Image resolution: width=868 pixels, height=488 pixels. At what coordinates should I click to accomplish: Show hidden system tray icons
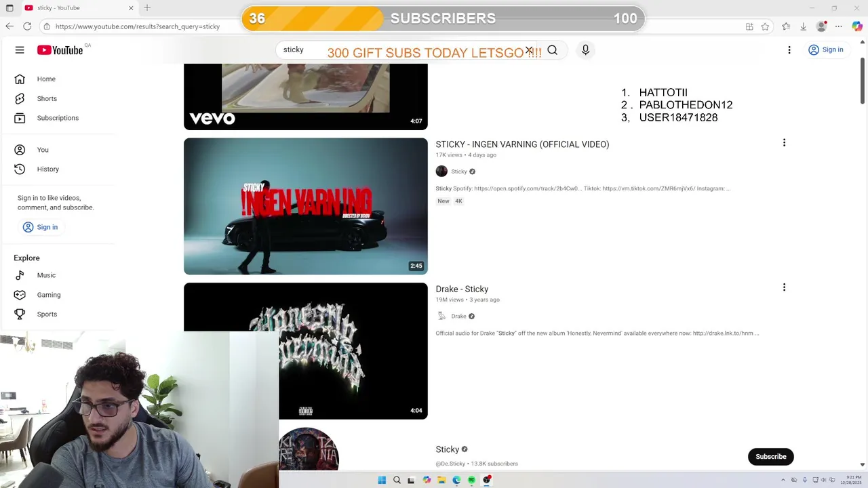(x=783, y=480)
